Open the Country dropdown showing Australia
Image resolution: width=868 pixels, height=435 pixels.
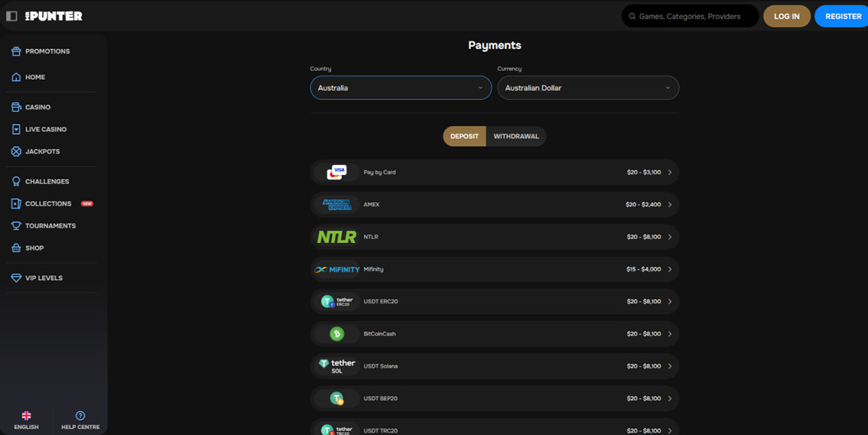click(x=401, y=88)
